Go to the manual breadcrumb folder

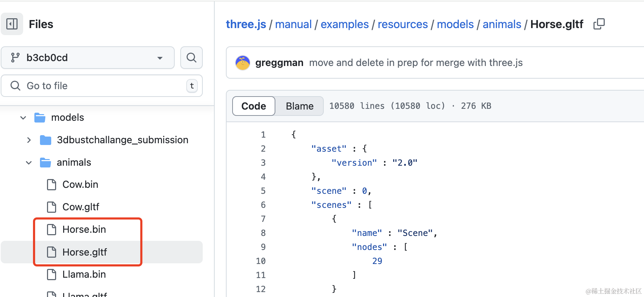[293, 24]
